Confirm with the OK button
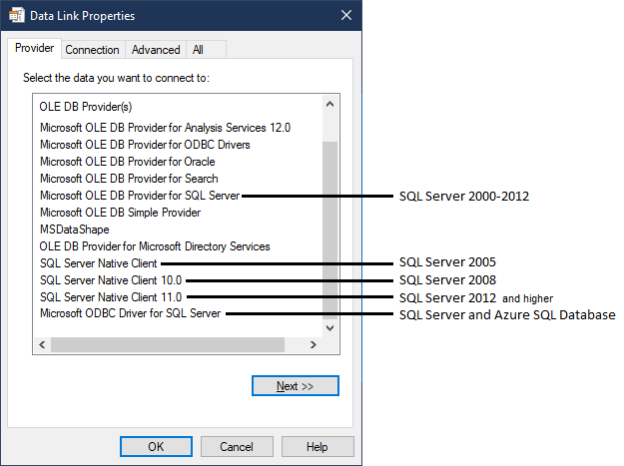624x466 pixels. pyautogui.click(x=156, y=447)
